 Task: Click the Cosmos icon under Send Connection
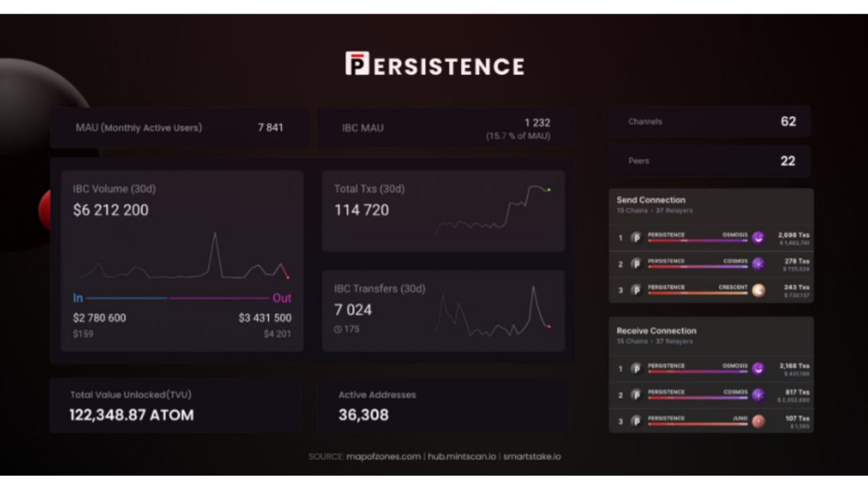(758, 264)
